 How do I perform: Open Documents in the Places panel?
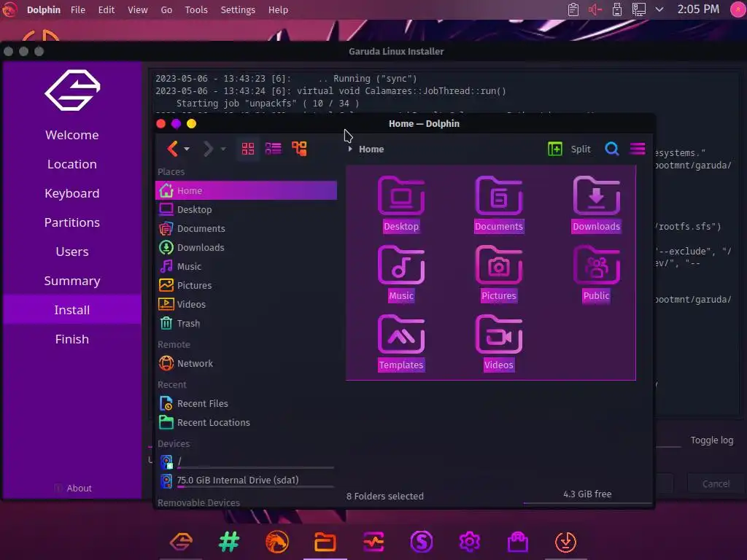[x=246, y=228]
